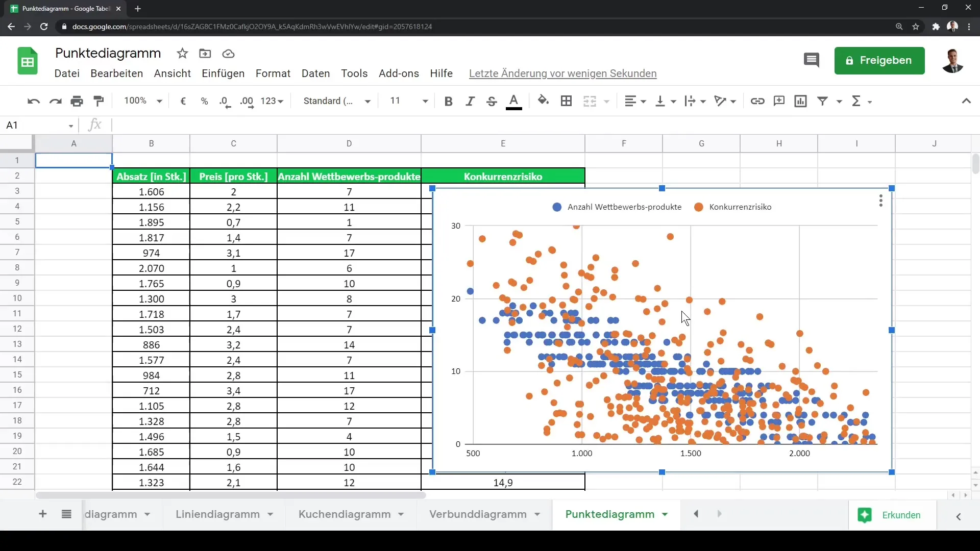The height and width of the screenshot is (551, 980).
Task: Open the Hilfe menu
Action: click(442, 73)
